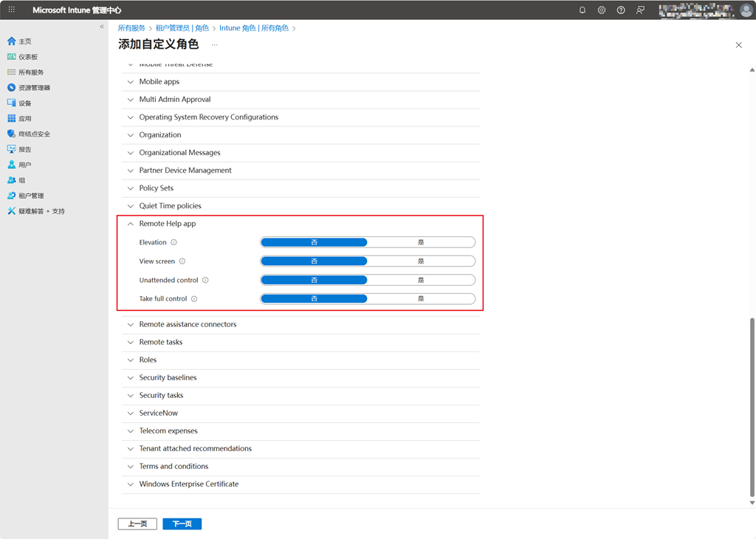Set Take full control to 是
The width and height of the screenshot is (756, 539).
(x=421, y=299)
